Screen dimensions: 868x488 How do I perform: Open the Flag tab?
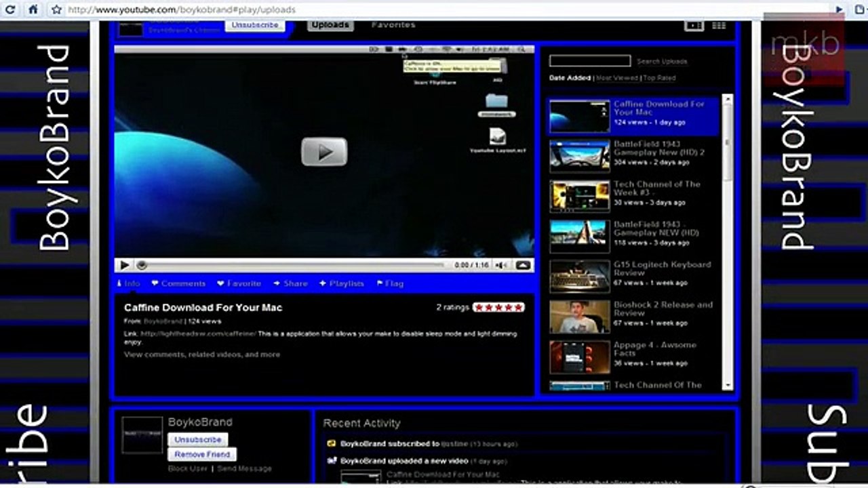(x=390, y=284)
